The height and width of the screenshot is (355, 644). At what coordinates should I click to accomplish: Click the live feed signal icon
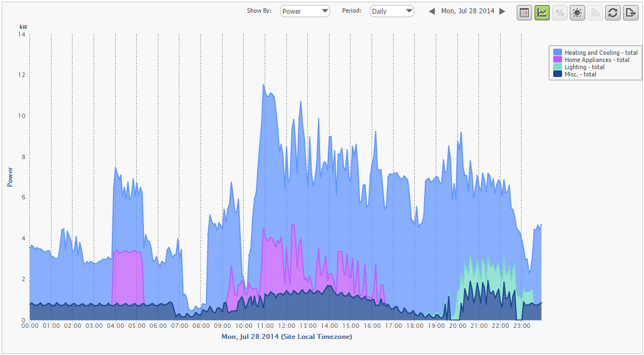595,13
